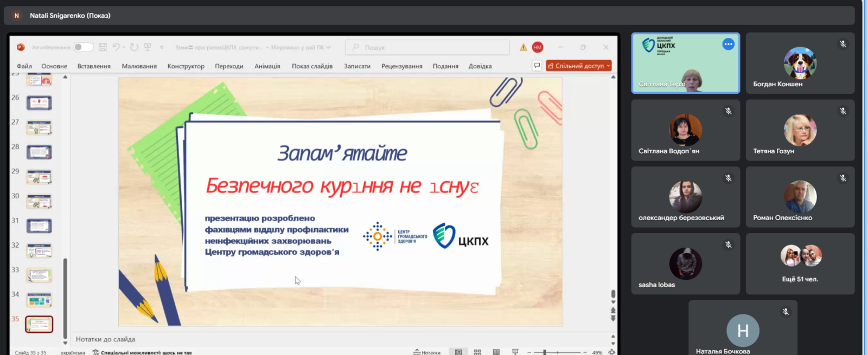Screen dimensions: 868x355
Task: Switch to Reading view icon
Action: [496, 352]
